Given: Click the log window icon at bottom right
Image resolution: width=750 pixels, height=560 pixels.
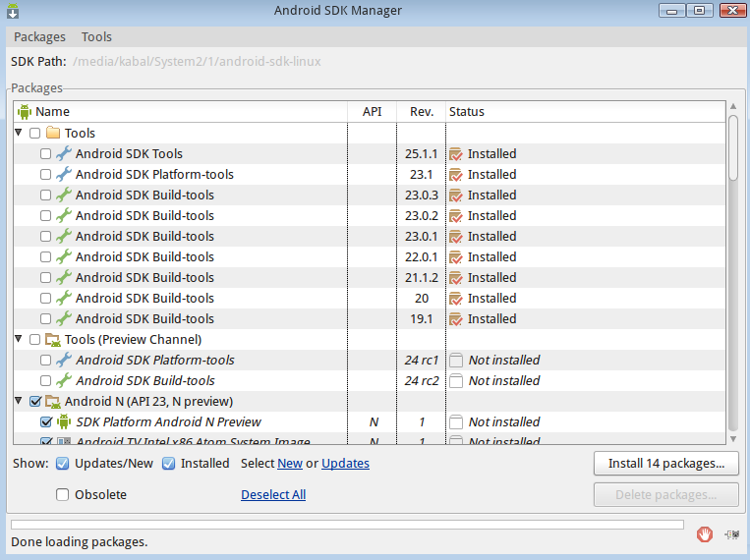Looking at the screenshot, I should click(x=730, y=534).
